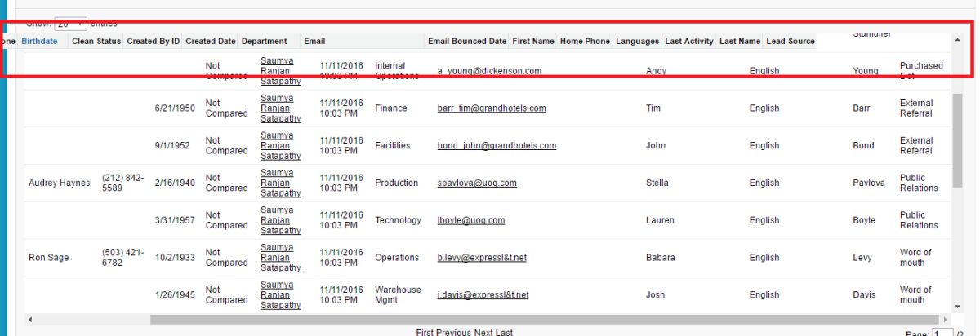980x336 pixels.
Task: Select first name Stella
Action: [657, 183]
